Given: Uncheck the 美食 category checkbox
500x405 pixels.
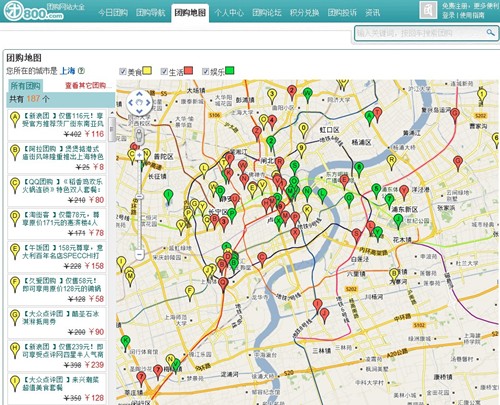Looking at the screenshot, I should click(x=123, y=71).
